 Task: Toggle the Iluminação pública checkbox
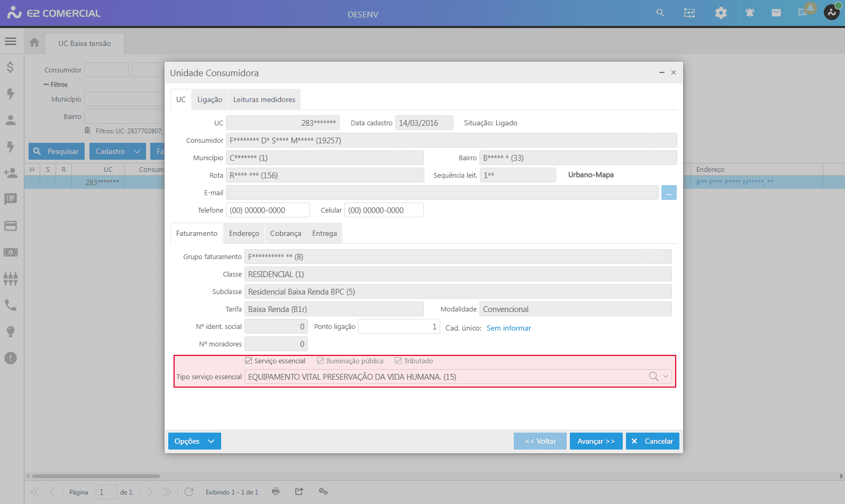coord(320,361)
